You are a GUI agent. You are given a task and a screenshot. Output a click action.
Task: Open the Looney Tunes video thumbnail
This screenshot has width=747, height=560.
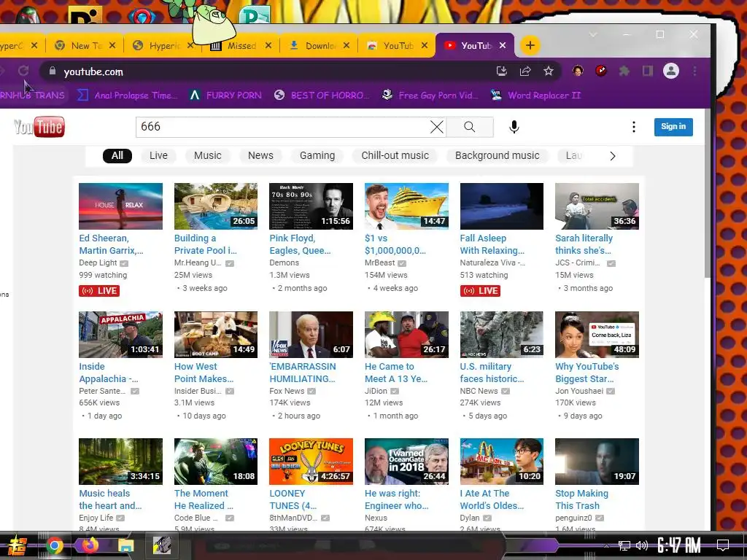click(x=311, y=462)
